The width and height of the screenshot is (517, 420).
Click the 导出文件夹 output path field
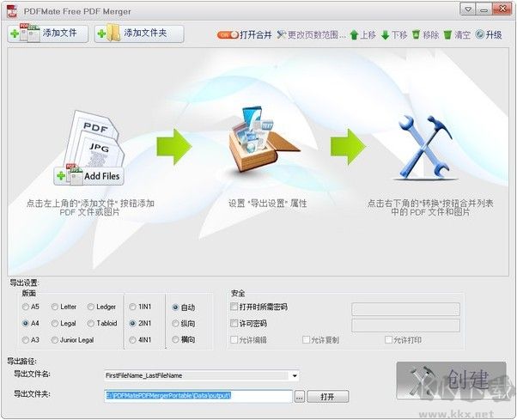198,396
